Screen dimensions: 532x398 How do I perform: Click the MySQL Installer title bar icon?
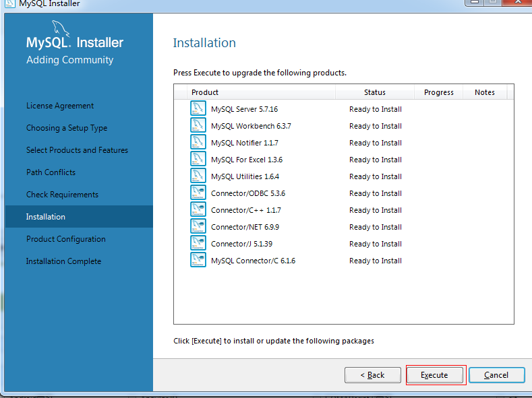(x=9, y=3)
